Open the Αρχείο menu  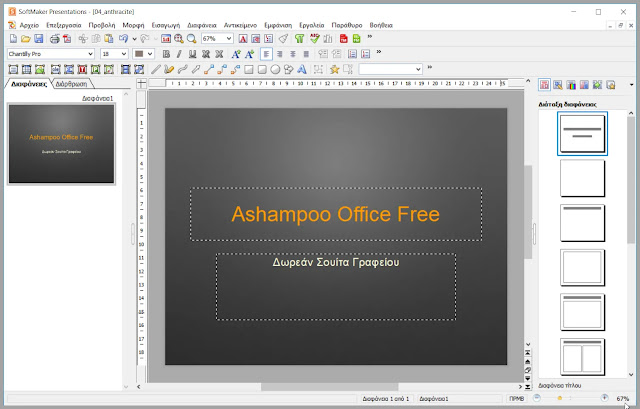pyautogui.click(x=29, y=25)
